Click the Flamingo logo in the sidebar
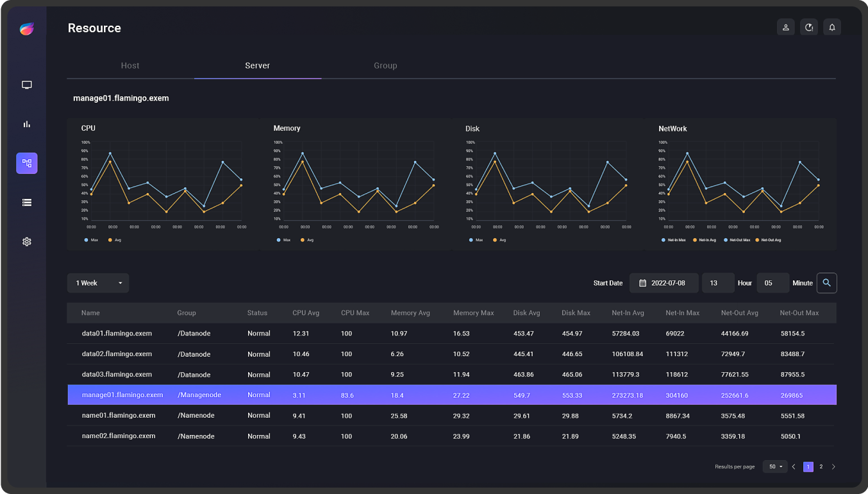 tap(27, 28)
